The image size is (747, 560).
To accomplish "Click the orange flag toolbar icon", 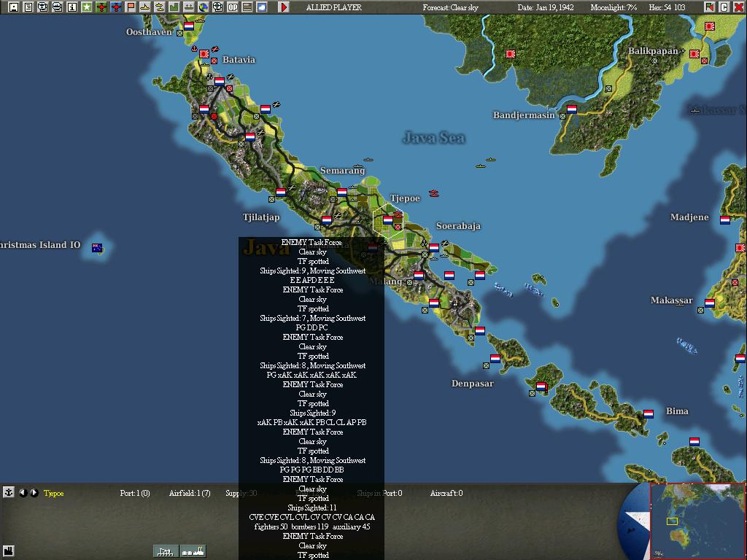I will pyautogui.click(x=130, y=7).
